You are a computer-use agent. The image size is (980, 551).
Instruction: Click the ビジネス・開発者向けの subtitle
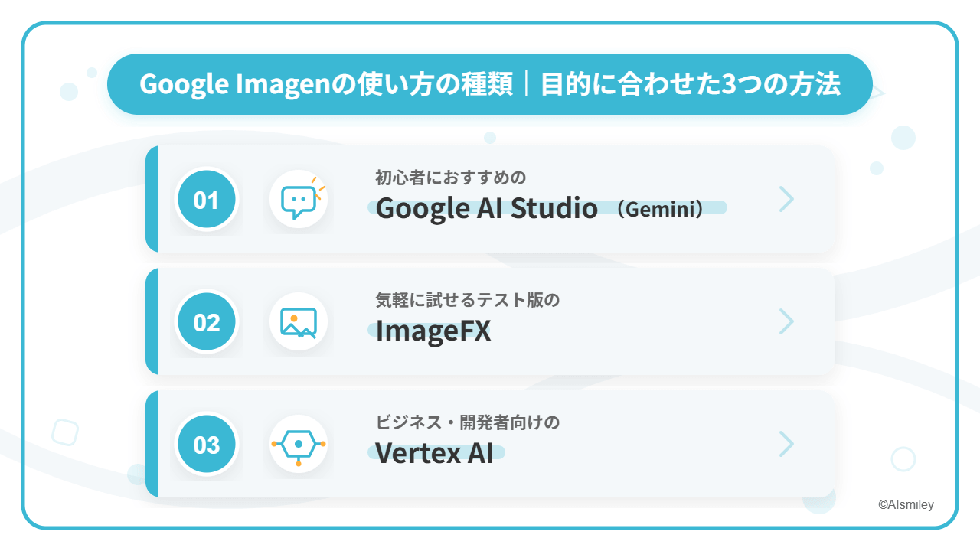coord(467,422)
